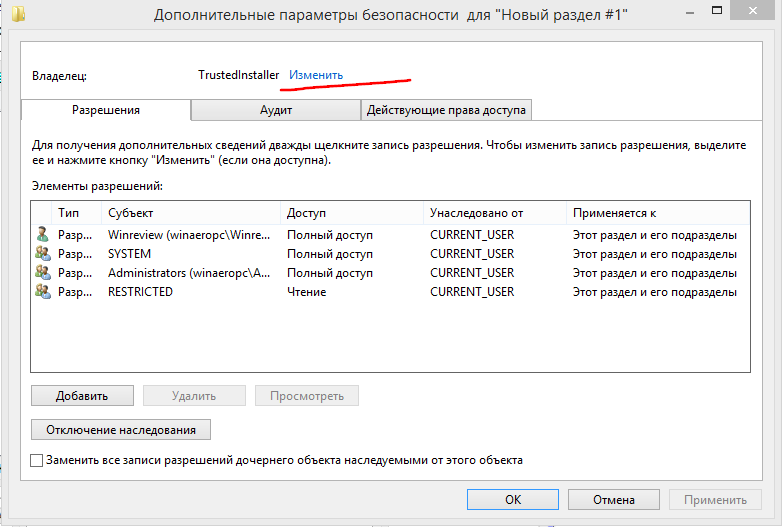Sort by the Тип column header
The image size is (782, 527).
pos(76,213)
